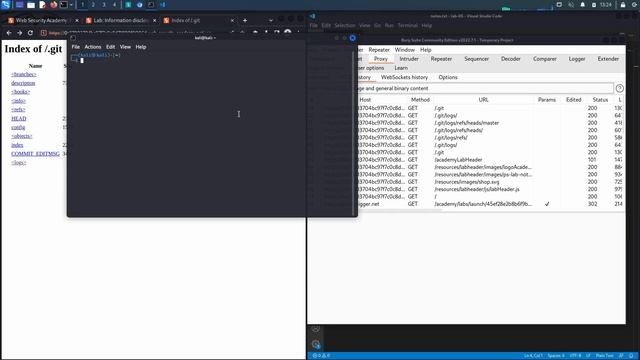Expand the terminal launcher dropdown arrow
640x360 pixels.
(x=71, y=5)
